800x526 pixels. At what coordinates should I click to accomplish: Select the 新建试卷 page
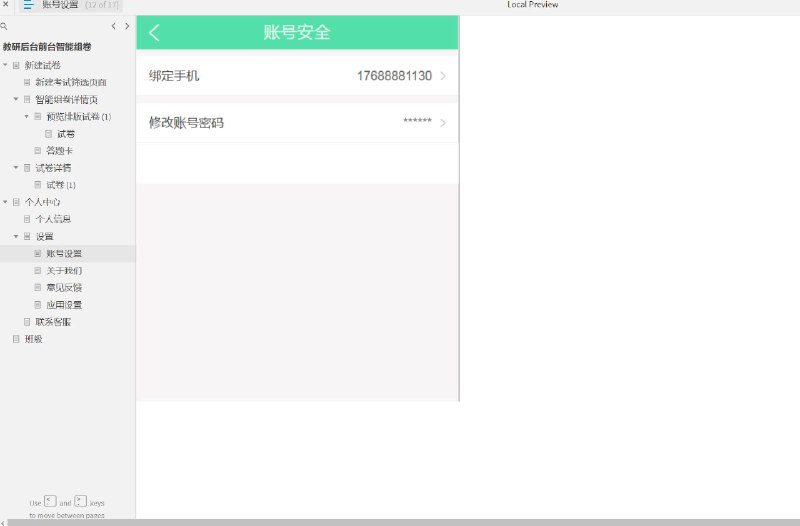(x=42, y=65)
